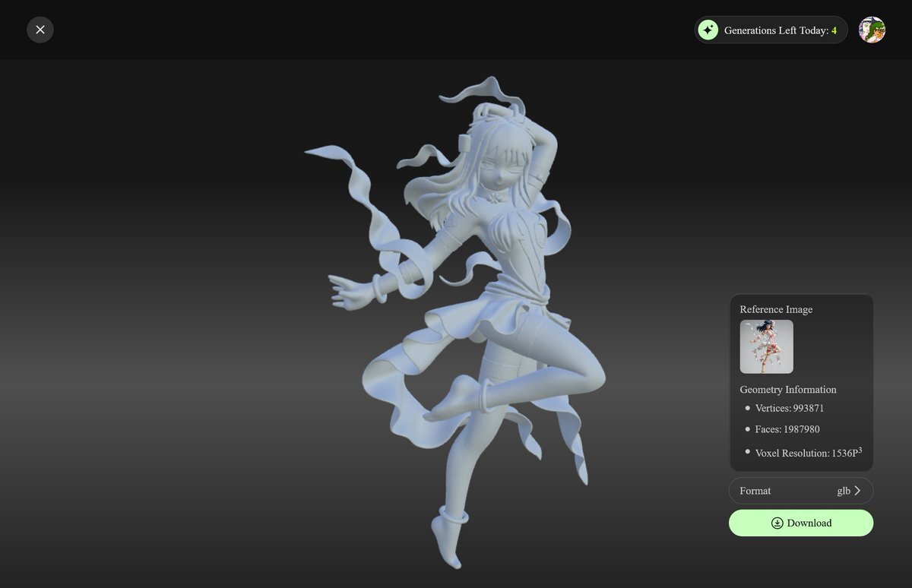Select the Voxel Resolution: 1536P³ text
Viewport: 912px width, 588px height.
pos(809,452)
